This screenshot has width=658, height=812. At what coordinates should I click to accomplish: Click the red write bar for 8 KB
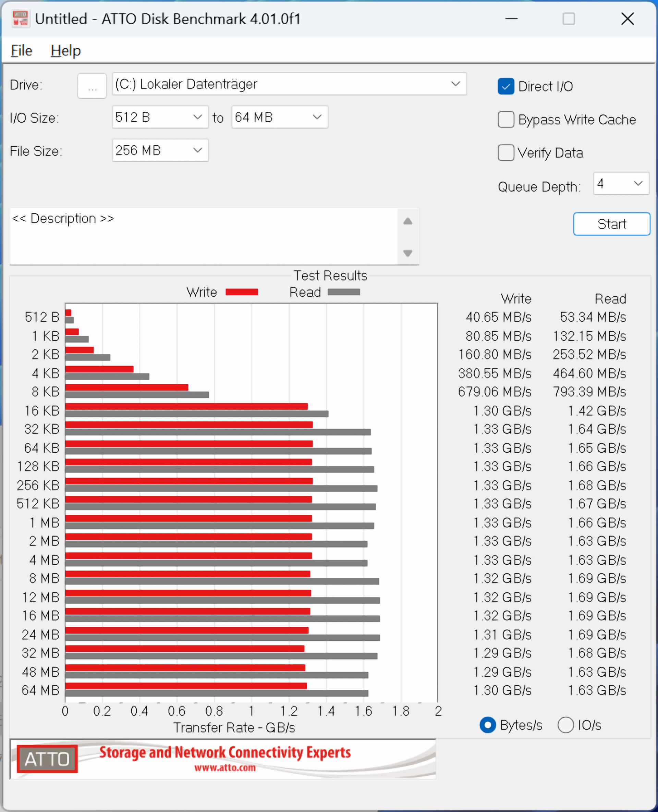click(x=126, y=387)
